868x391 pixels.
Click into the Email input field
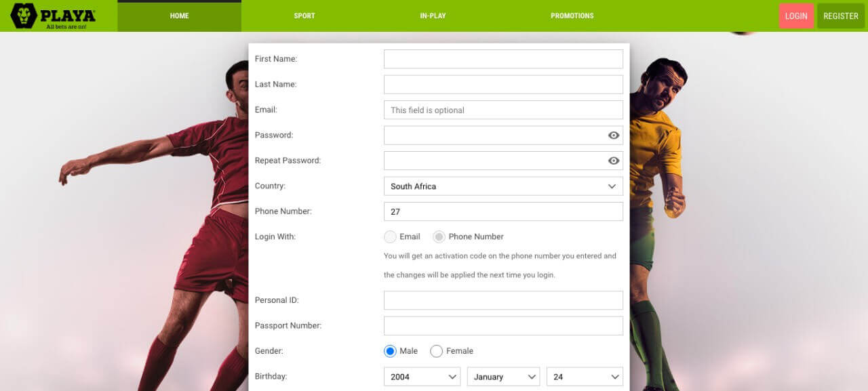[503, 110]
